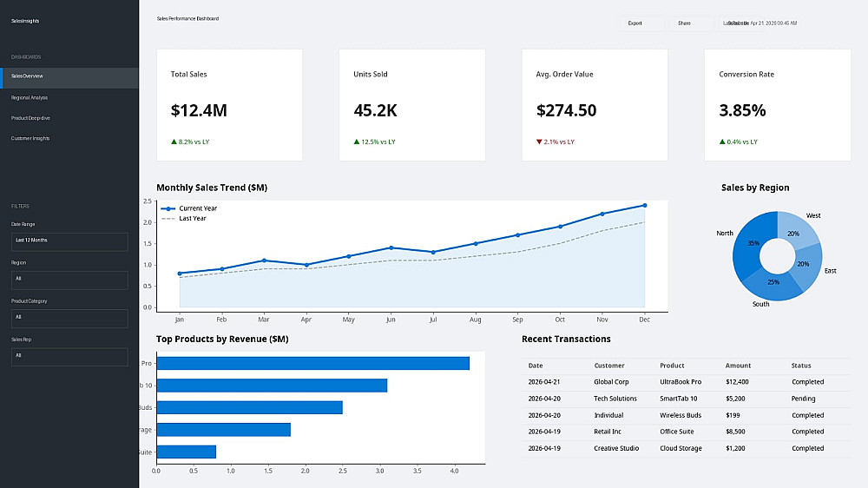Screen dimensions: 868x488
Task: Click Cloud Storage in the transactions table
Action: 681,448
